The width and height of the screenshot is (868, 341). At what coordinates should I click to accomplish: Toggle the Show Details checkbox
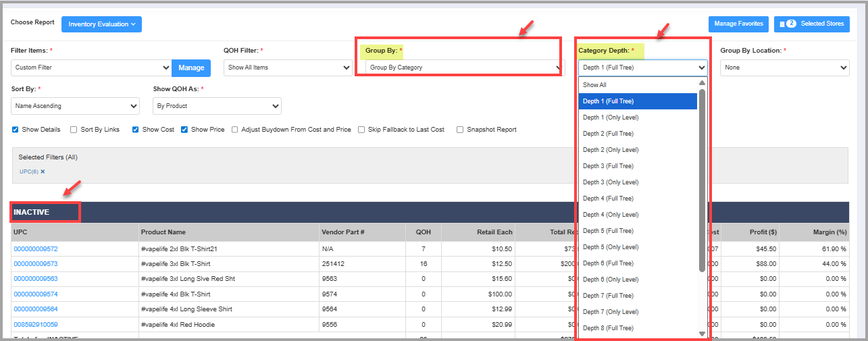coord(16,130)
